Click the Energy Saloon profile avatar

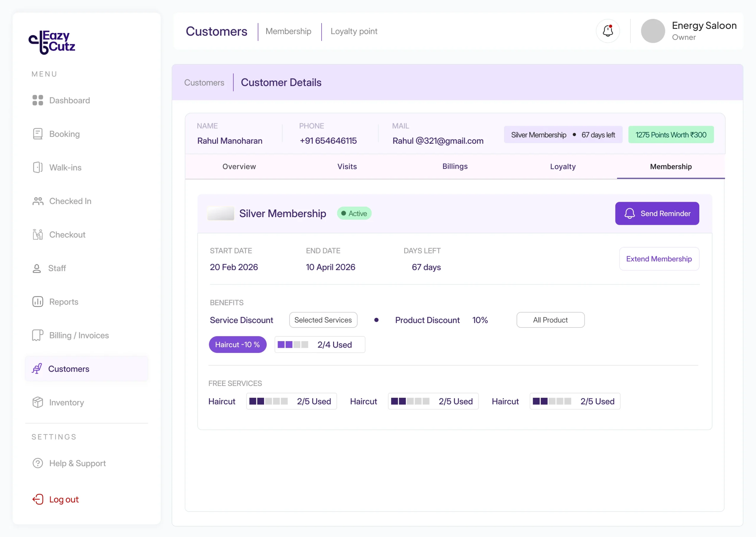pos(653,31)
